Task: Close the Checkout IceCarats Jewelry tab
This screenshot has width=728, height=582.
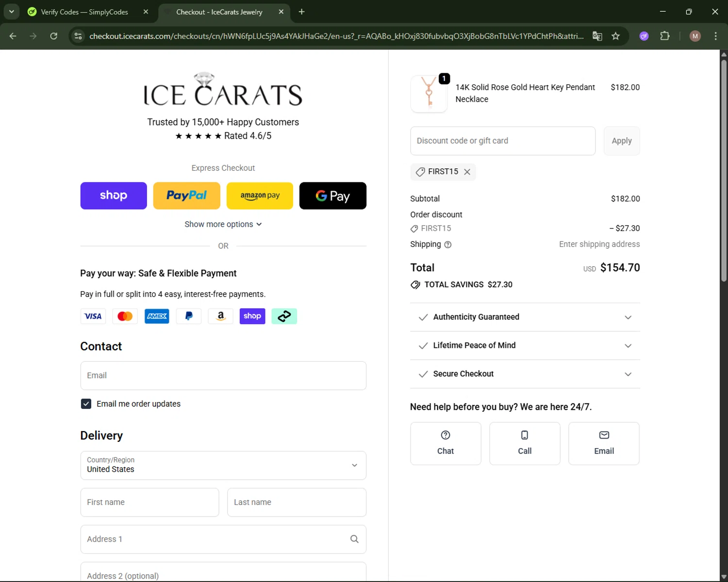Action: (281, 12)
